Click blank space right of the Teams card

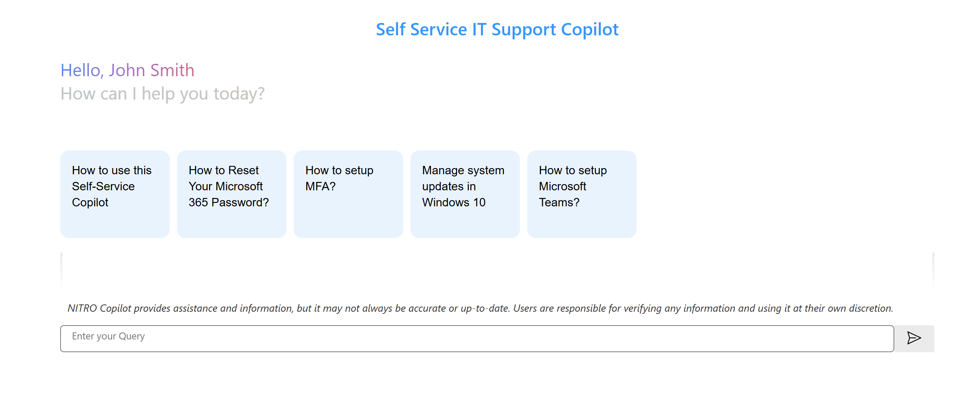pos(780,194)
